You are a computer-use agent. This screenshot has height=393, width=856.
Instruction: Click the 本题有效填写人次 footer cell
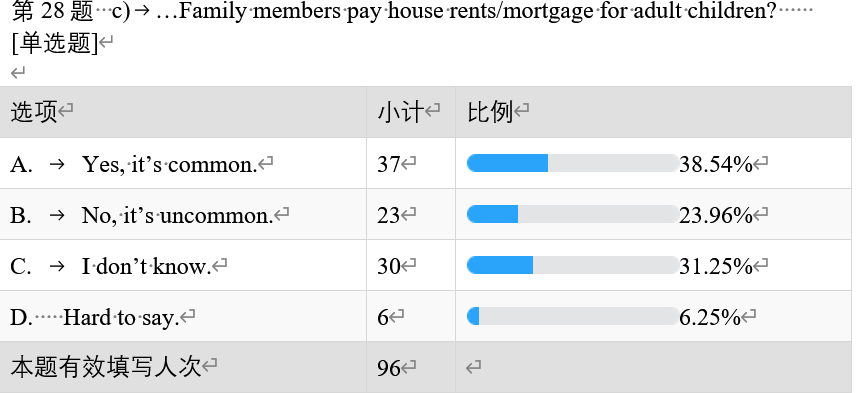(183, 367)
